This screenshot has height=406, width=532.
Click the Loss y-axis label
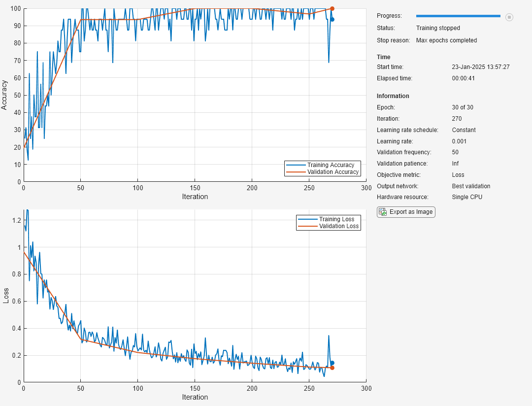[x=6, y=296]
